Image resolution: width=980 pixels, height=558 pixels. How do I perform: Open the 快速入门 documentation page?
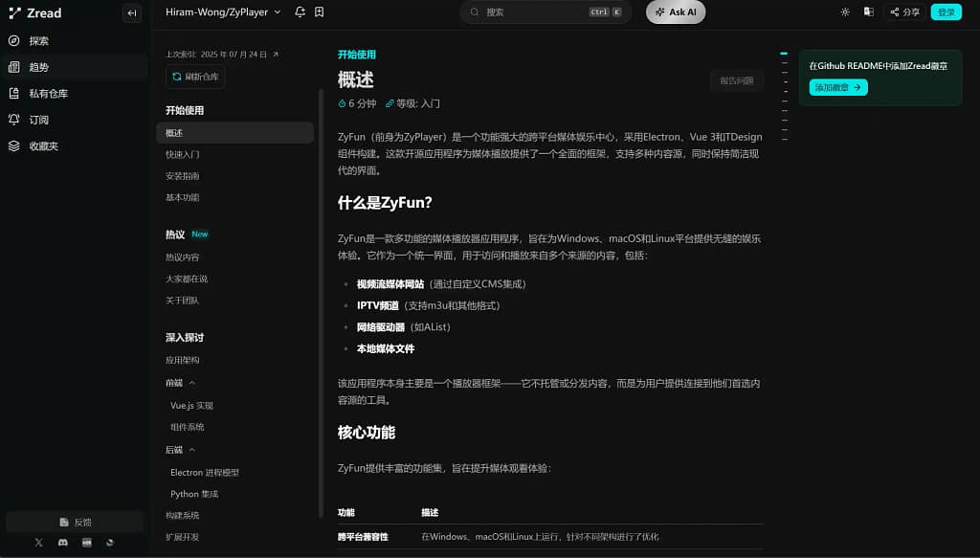[183, 154]
